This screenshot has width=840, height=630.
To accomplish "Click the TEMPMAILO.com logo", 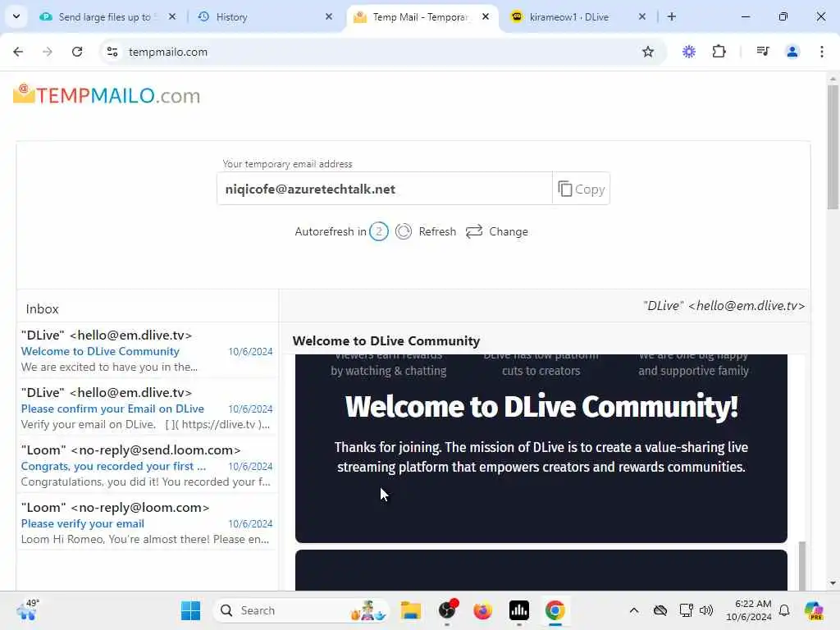I will coord(107,95).
